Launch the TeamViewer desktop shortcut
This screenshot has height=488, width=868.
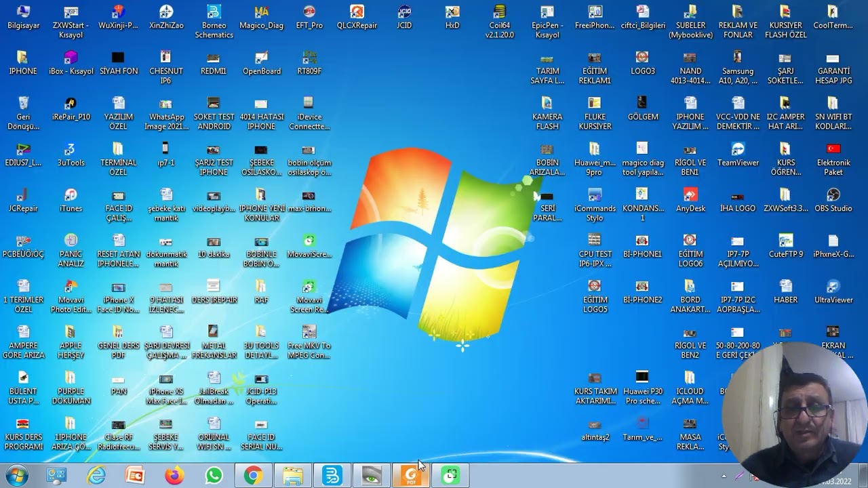tap(738, 155)
